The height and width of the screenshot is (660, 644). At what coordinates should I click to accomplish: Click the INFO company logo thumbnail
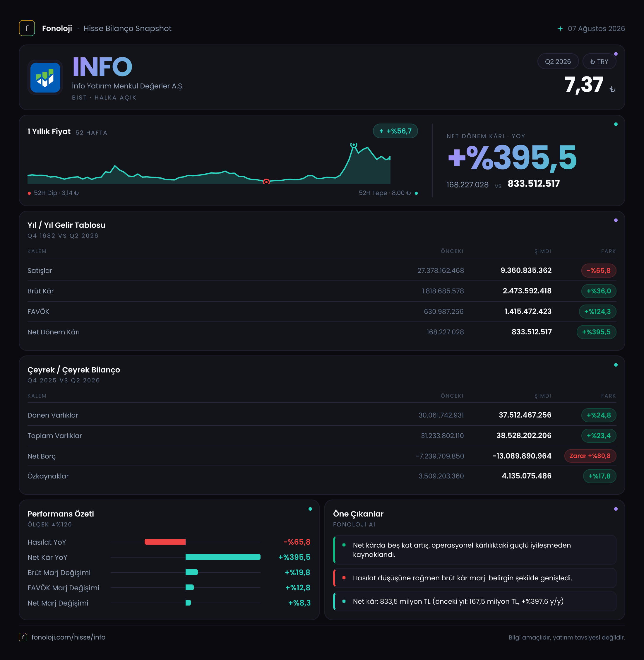tap(45, 78)
